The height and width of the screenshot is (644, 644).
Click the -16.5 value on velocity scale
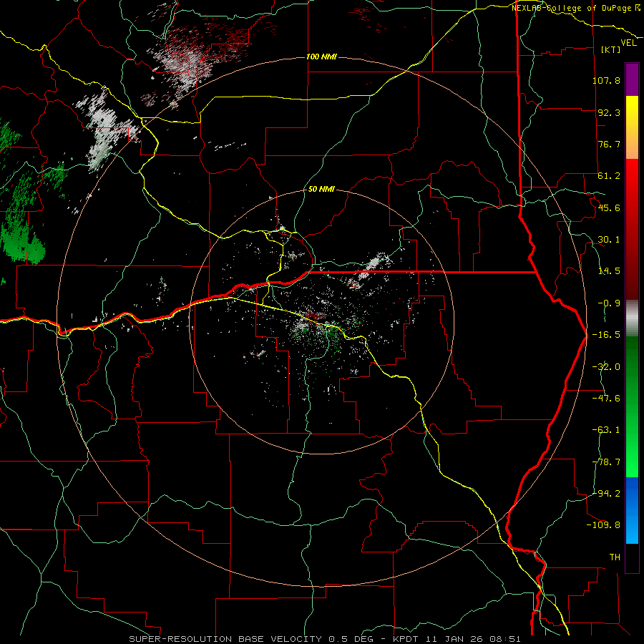coord(606,334)
